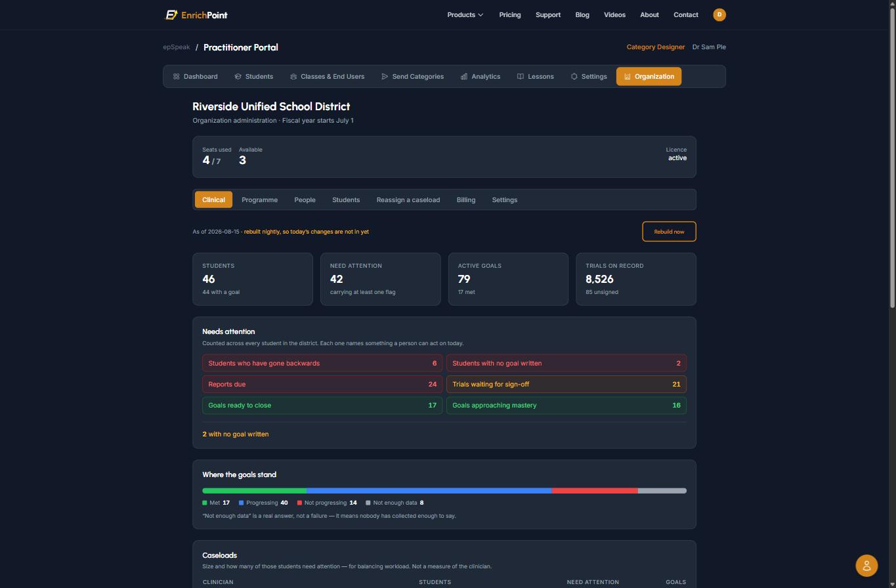Click the Need Attention 42 stat card
This screenshot has width=896, height=588.
381,279
